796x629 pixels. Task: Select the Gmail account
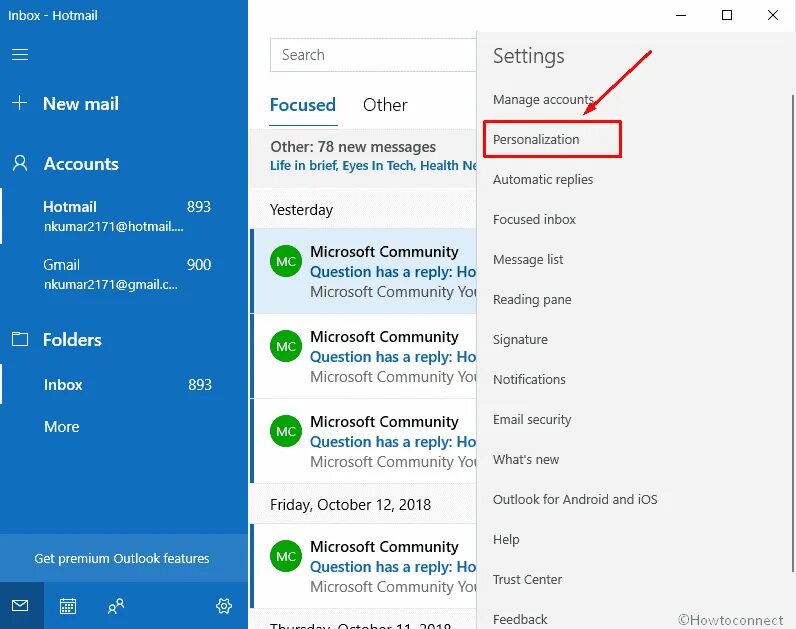click(124, 274)
